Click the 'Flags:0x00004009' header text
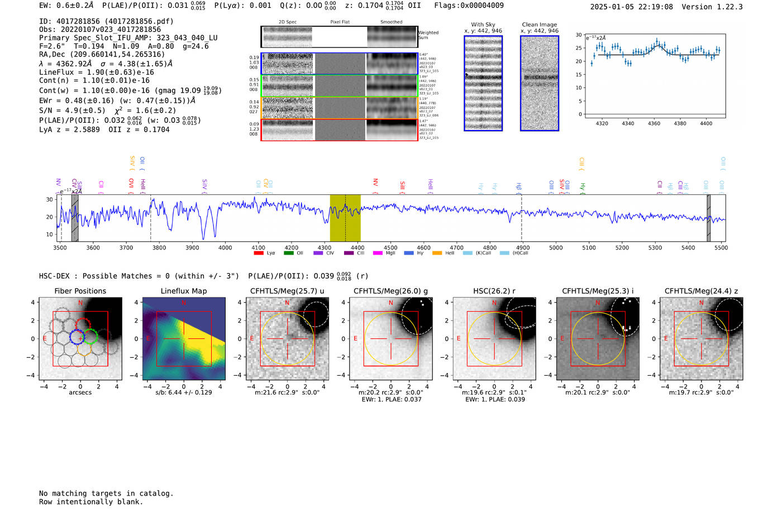782x532 pixels. pos(469,6)
